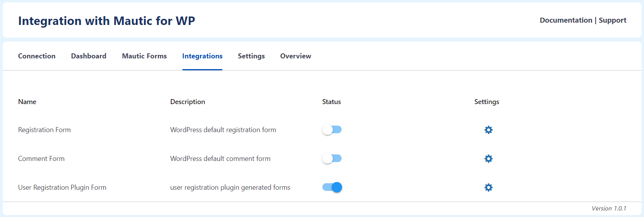Open the Overview tab
Image resolution: width=644 pixels, height=217 pixels.
[295, 56]
